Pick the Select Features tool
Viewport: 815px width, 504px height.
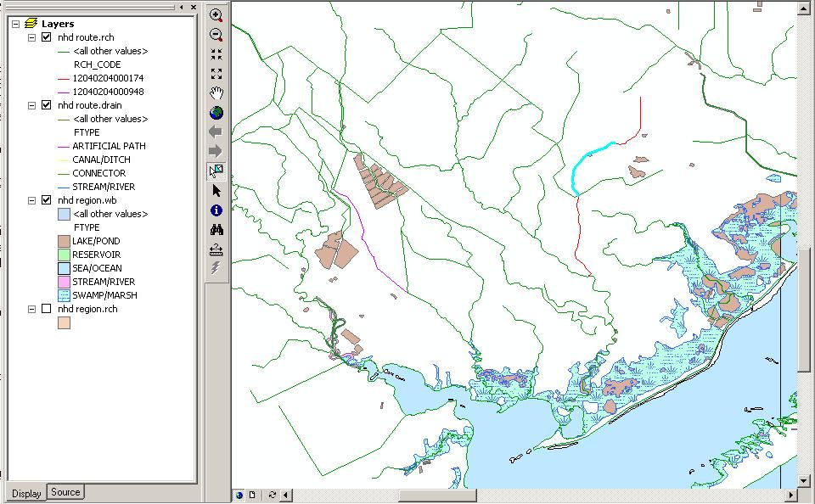[216, 171]
